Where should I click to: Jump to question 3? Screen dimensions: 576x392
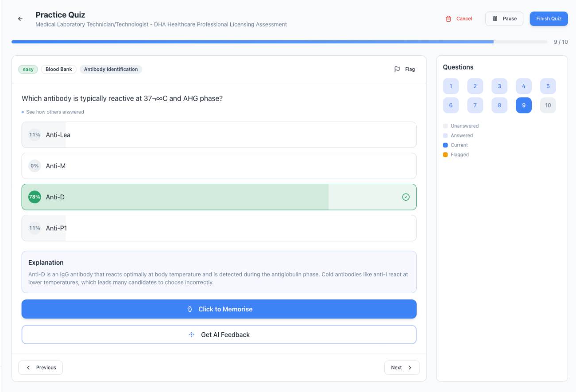click(499, 86)
